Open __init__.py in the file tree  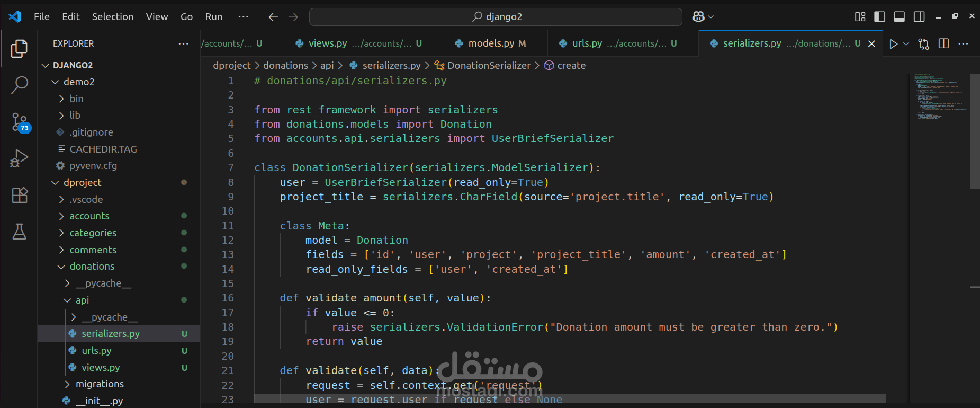(99, 401)
